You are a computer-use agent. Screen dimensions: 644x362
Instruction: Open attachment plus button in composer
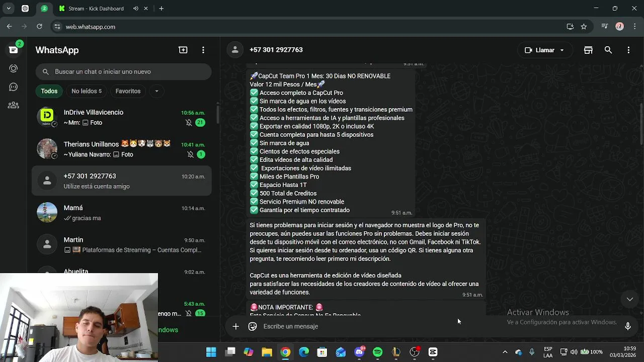[x=235, y=326]
